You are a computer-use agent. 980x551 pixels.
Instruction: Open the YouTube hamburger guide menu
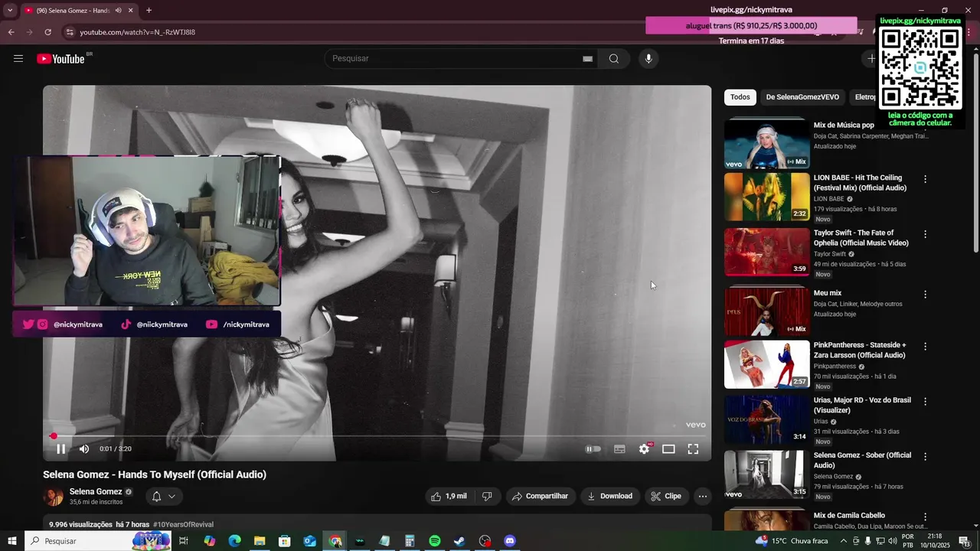tap(18, 59)
